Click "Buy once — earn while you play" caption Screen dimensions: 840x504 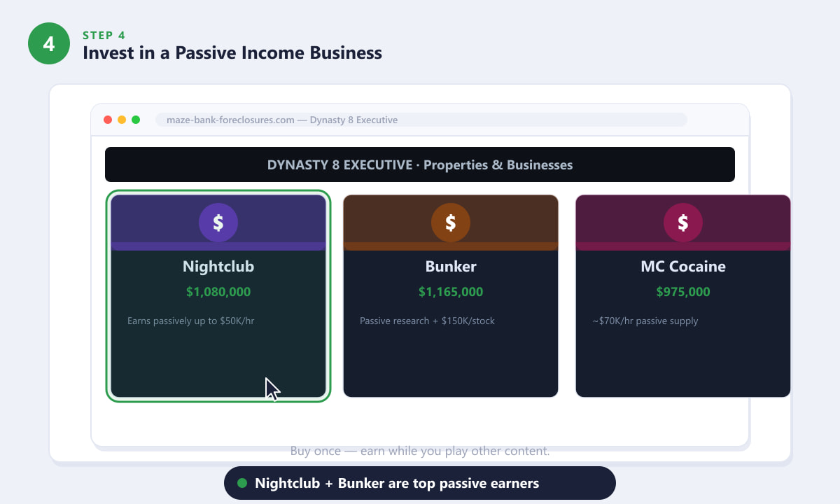420,451
